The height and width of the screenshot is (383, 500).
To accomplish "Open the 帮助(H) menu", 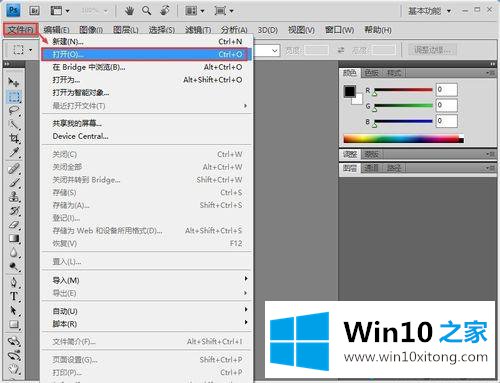I will pos(378,30).
